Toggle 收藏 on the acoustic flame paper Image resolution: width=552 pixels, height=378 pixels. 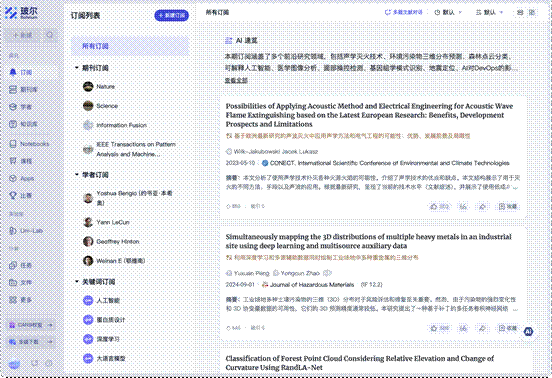(x=508, y=207)
